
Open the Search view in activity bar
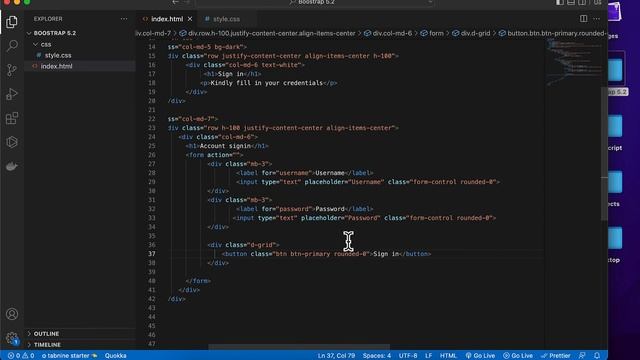[x=12, y=46]
